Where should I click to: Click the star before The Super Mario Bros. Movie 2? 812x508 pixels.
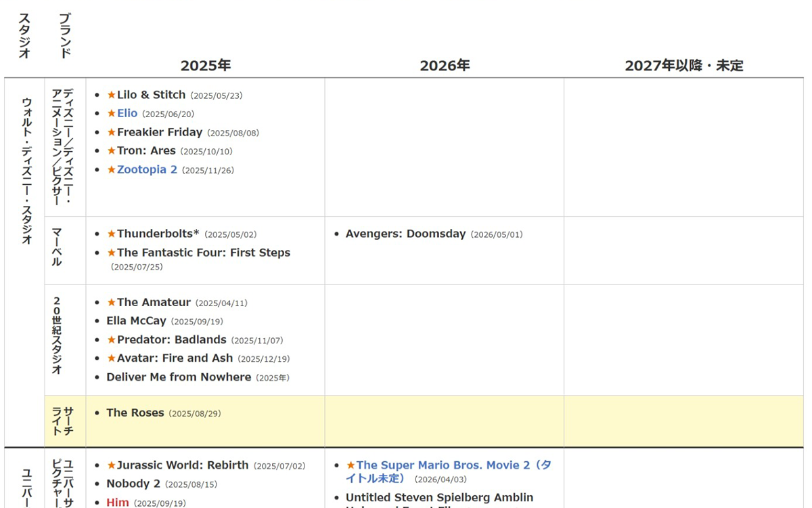coord(351,465)
